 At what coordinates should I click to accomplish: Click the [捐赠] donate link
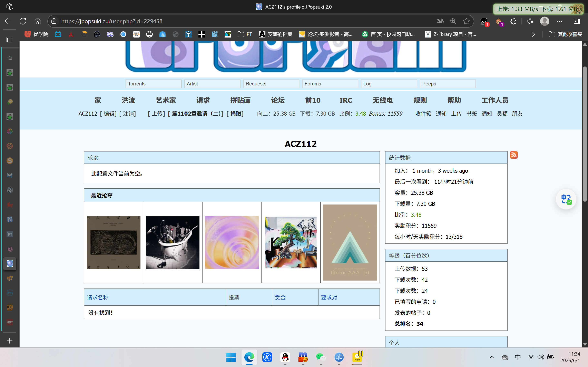[235, 114]
